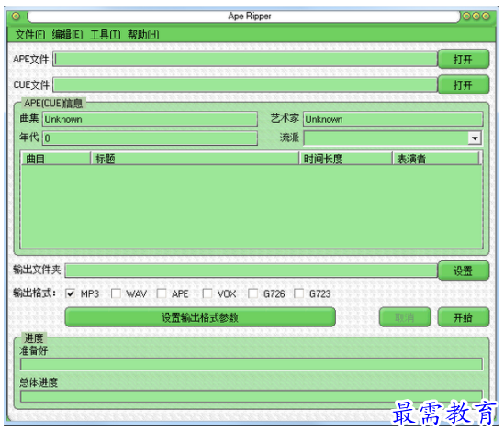Enable the G723 output format checkbox
This screenshot has width=504, height=442.
[299, 293]
